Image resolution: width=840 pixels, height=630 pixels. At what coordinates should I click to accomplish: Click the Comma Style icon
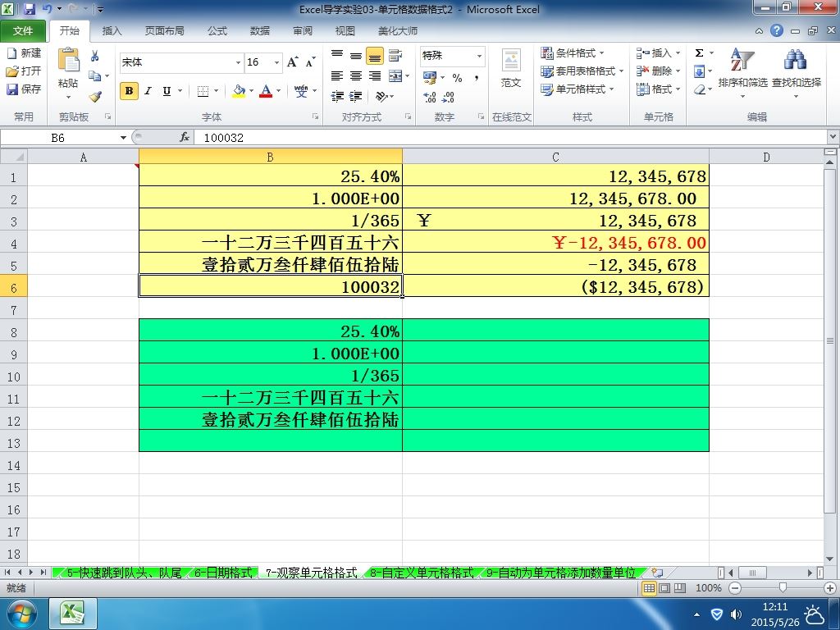point(477,78)
